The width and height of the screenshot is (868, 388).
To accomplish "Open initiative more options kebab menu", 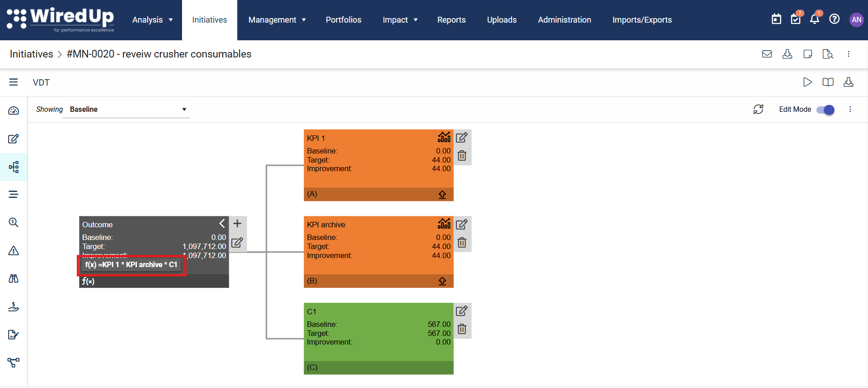I will pyautogui.click(x=849, y=54).
